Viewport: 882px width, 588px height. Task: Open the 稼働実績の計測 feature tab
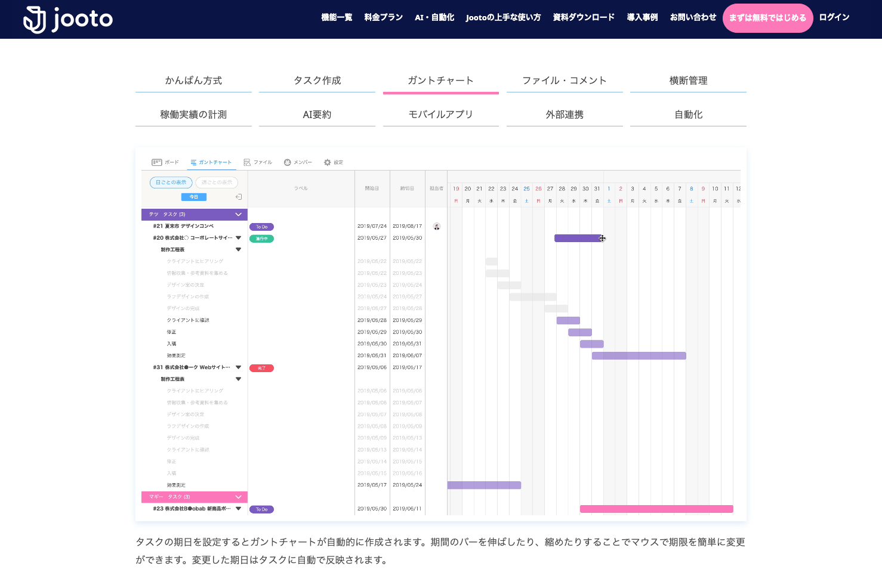tap(193, 114)
